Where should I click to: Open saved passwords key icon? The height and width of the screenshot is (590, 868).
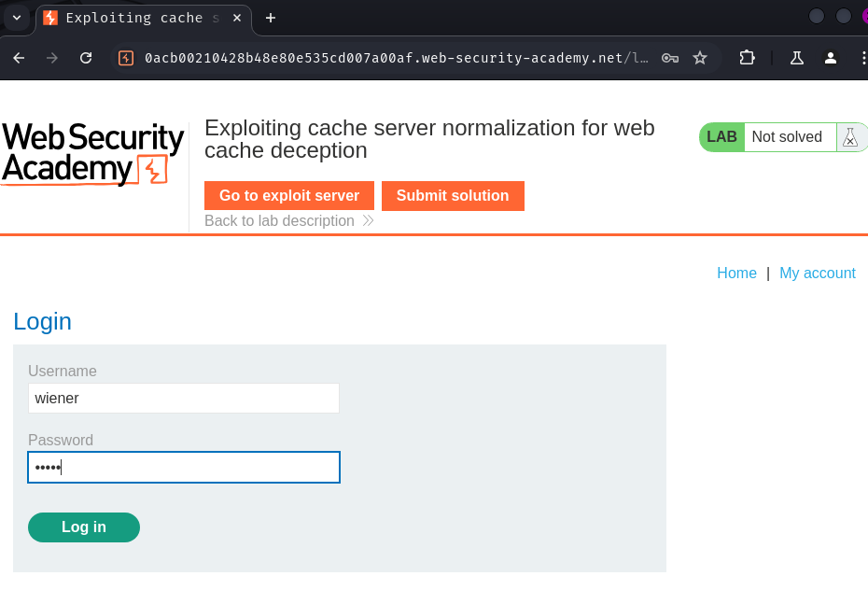click(670, 58)
